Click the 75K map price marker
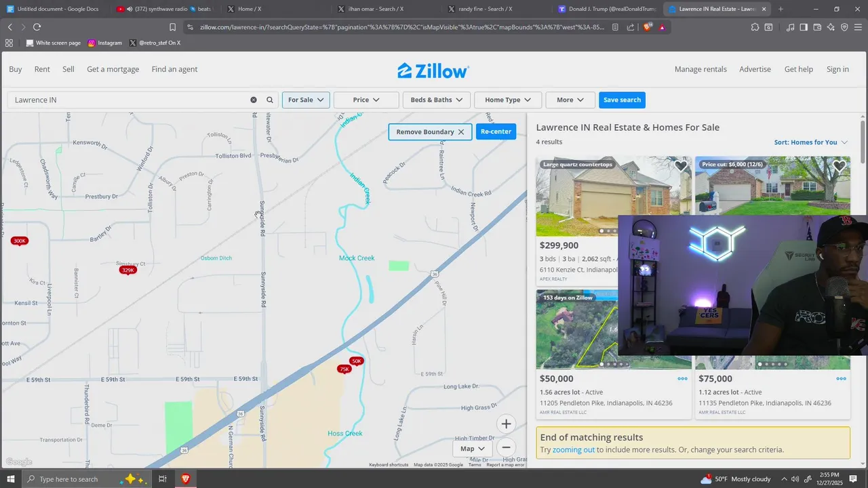 [x=344, y=369]
